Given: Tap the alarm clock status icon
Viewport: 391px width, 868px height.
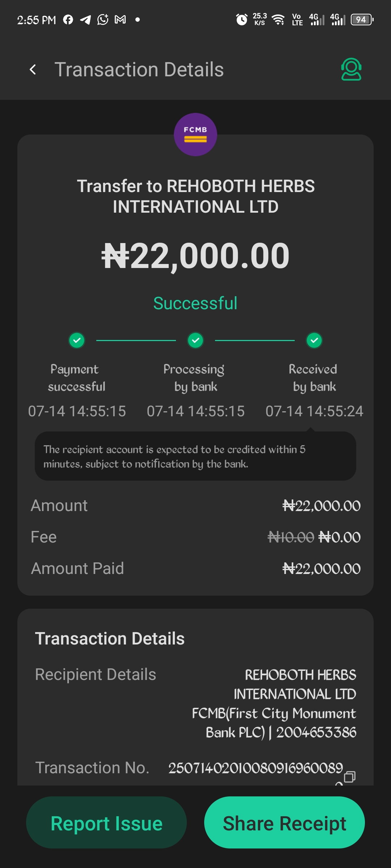Looking at the screenshot, I should pyautogui.click(x=241, y=20).
